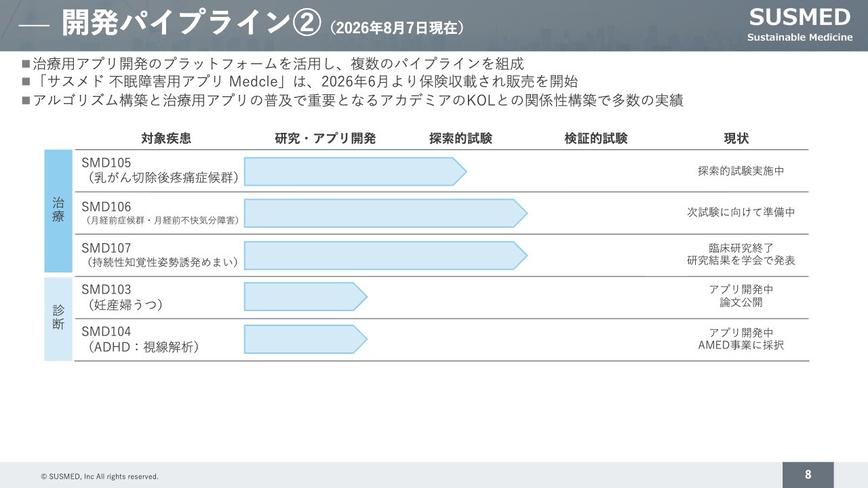Screen dimensions: 868x488
Task: Select the 対象疾患 column header
Action: point(166,138)
